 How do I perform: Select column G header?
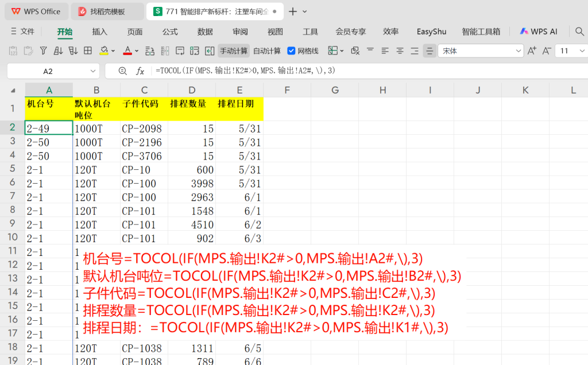click(335, 90)
